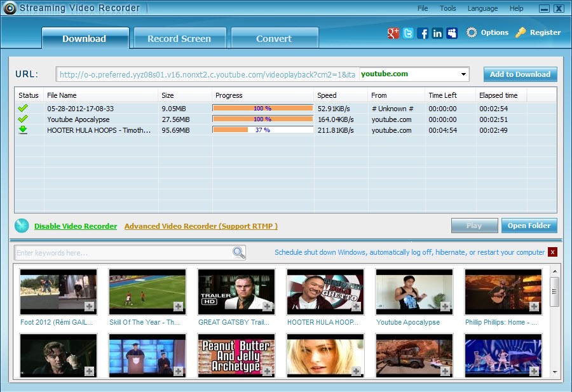The height and width of the screenshot is (392, 572).
Task: Open Options via the gear icon
Action: (x=472, y=32)
